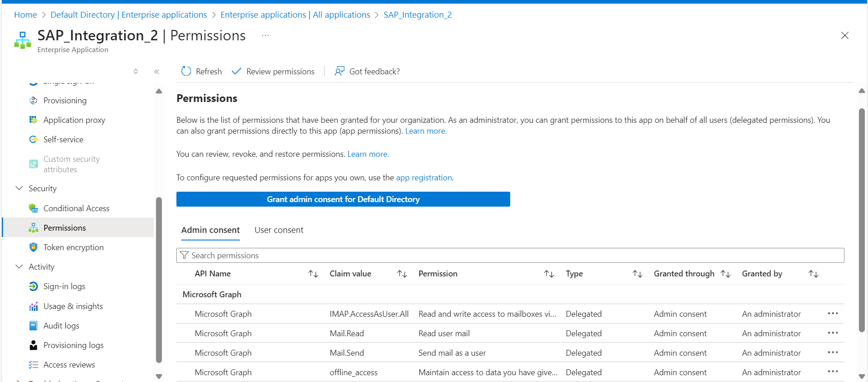868x382 pixels.
Task: Click the Access reviews list icon
Action: pyautogui.click(x=33, y=365)
